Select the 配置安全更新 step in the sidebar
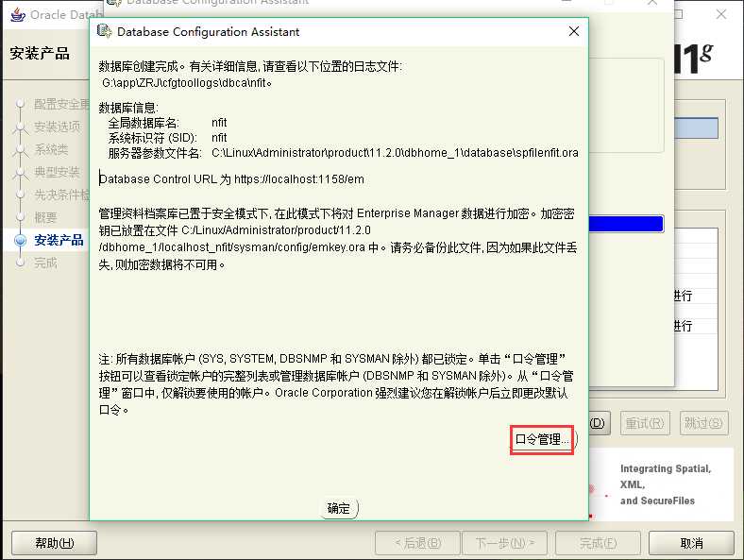This screenshot has width=744, height=560. click(x=61, y=104)
